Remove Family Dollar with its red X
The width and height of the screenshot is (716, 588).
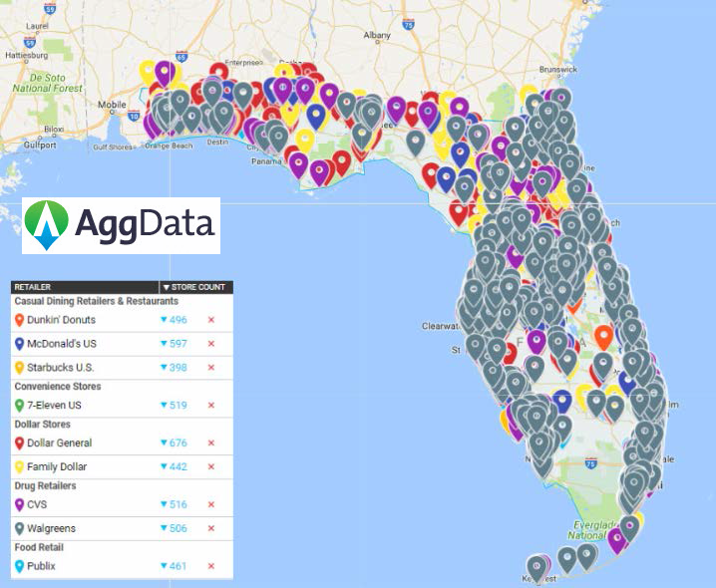click(x=211, y=467)
